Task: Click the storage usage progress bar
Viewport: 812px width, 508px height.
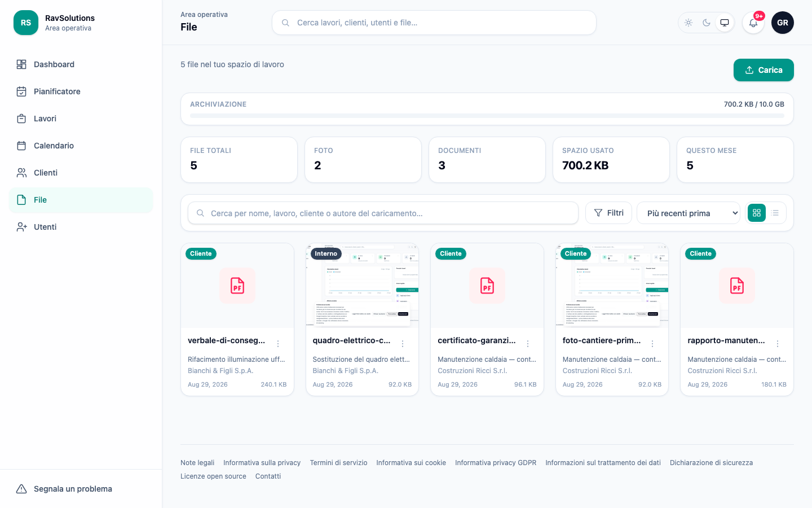Action: click(487, 116)
